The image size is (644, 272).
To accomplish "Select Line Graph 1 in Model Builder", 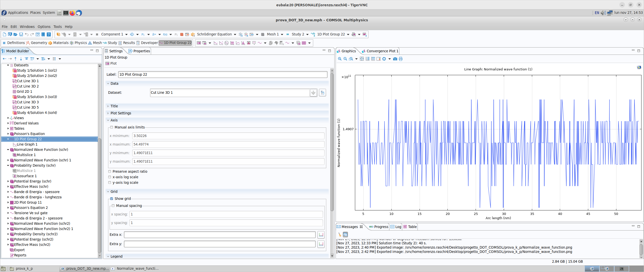I will coord(27,144).
